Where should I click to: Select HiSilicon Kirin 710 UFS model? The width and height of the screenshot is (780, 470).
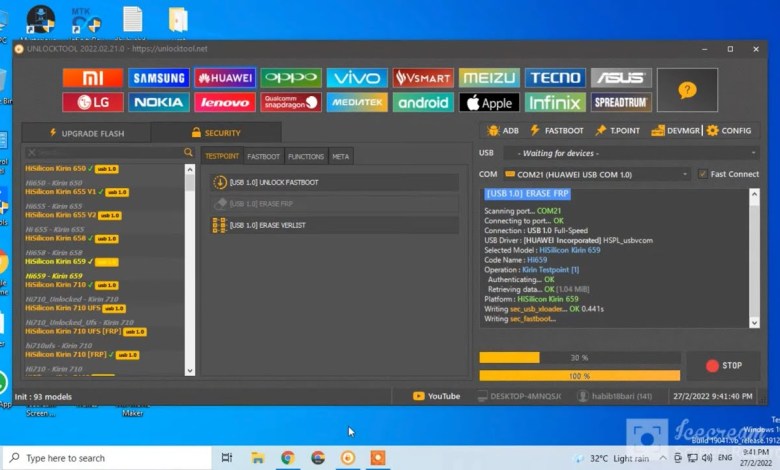pyautogui.click(x=65, y=308)
